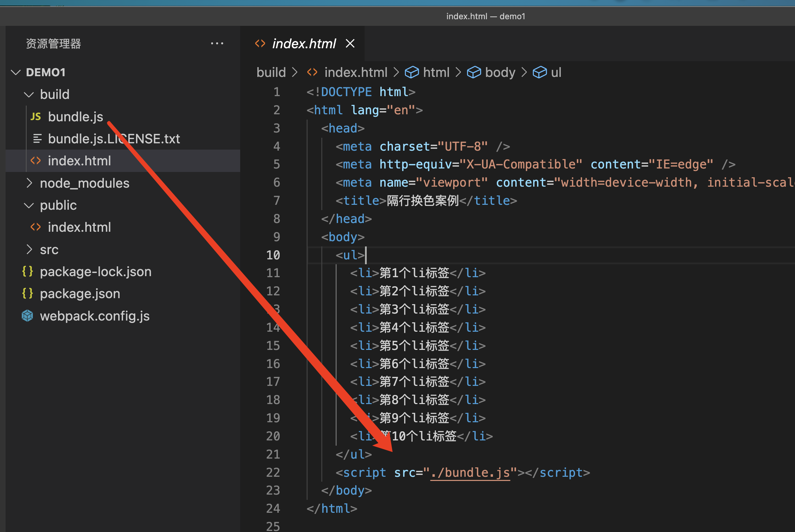Image resolution: width=795 pixels, height=532 pixels.
Task: Click the "IE=edge" content value
Action: [x=681, y=164]
